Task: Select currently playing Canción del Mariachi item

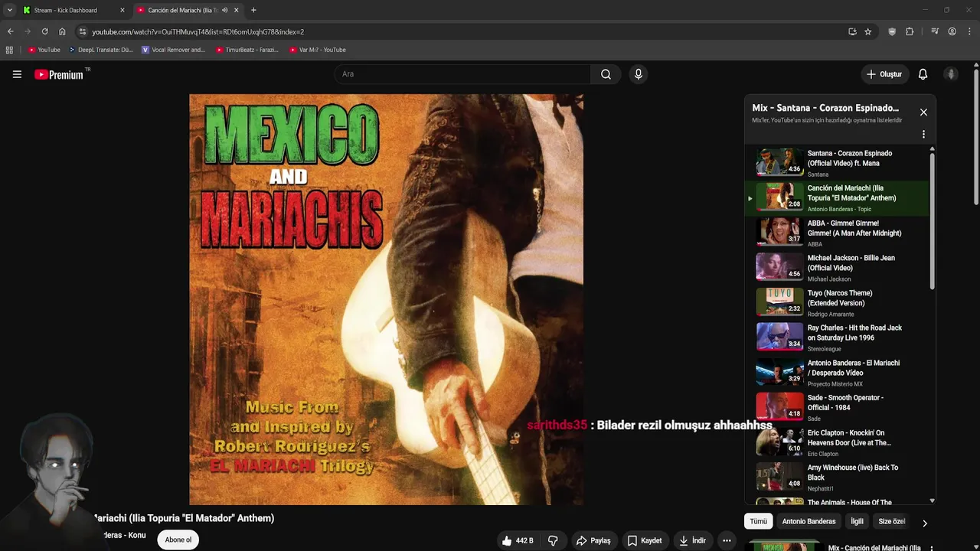Action: pyautogui.click(x=838, y=197)
